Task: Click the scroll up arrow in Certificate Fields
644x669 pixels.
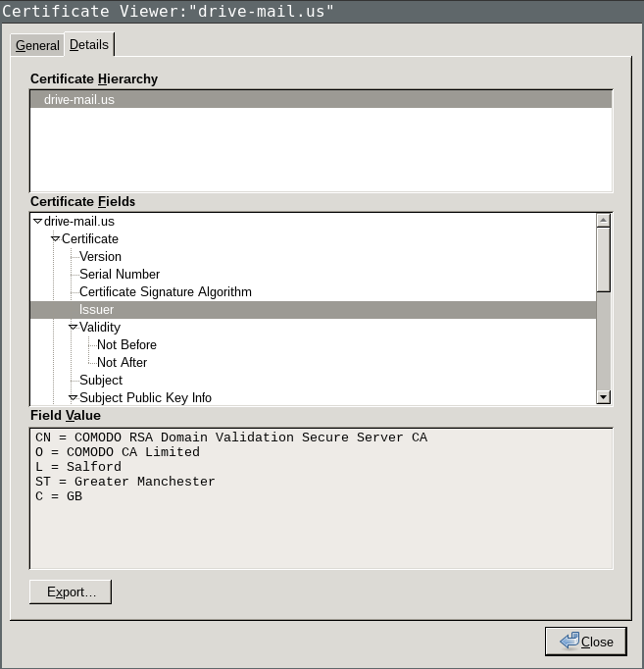Action: click(604, 221)
